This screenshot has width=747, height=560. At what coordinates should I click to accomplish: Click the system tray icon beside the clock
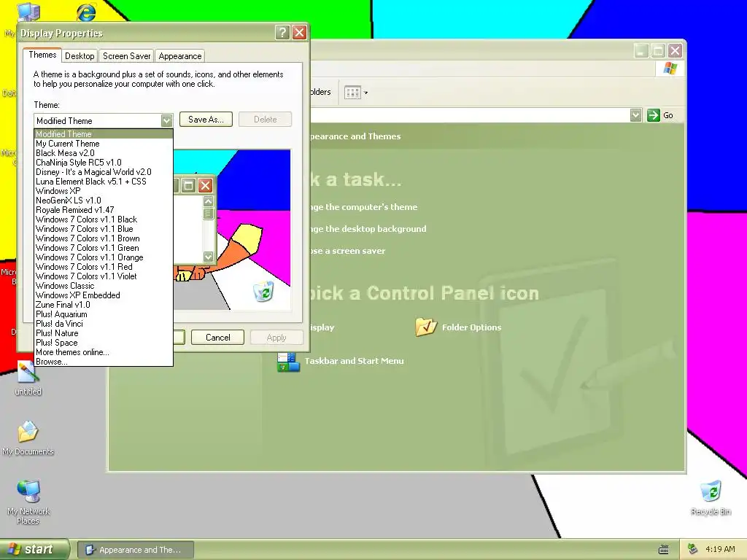(x=693, y=549)
